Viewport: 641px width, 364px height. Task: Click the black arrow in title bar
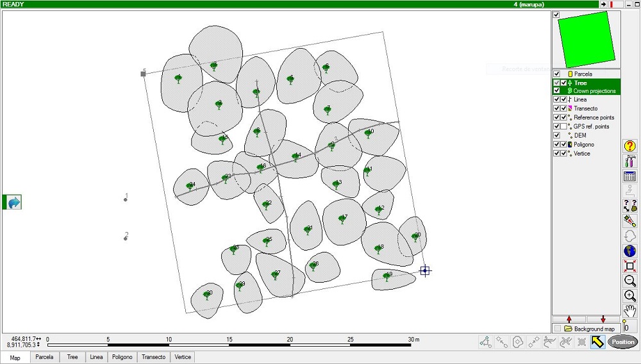(603, 4)
